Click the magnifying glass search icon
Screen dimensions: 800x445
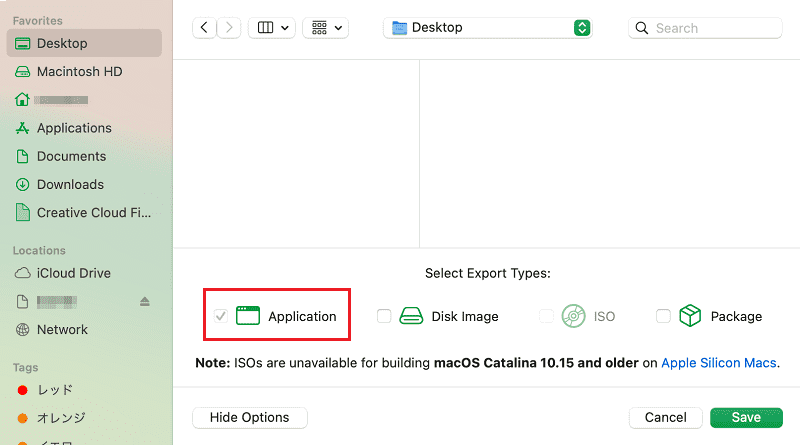pyautogui.click(x=642, y=28)
